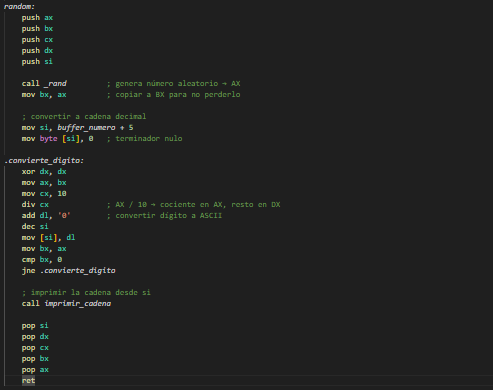The height and width of the screenshot is (390, 493).
Task: Click the '.convierte_digito:' label
Action: (44, 160)
